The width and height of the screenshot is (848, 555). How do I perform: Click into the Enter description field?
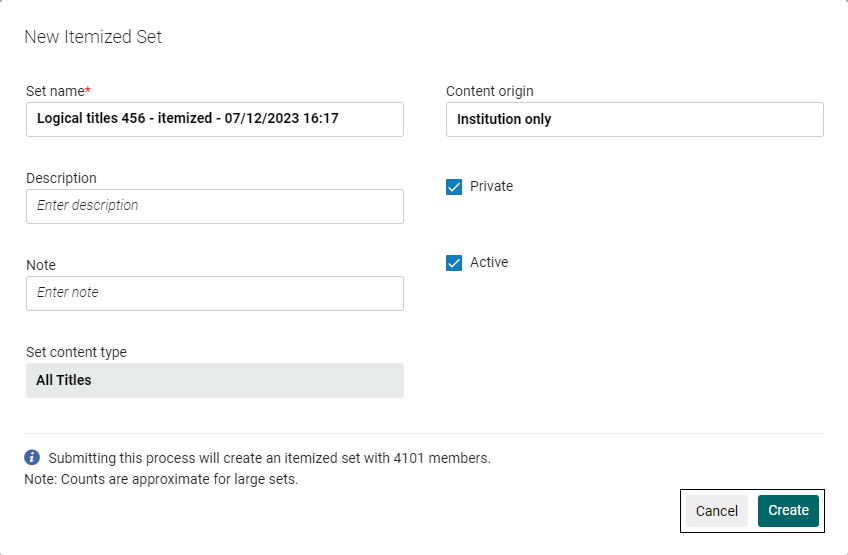click(x=214, y=206)
